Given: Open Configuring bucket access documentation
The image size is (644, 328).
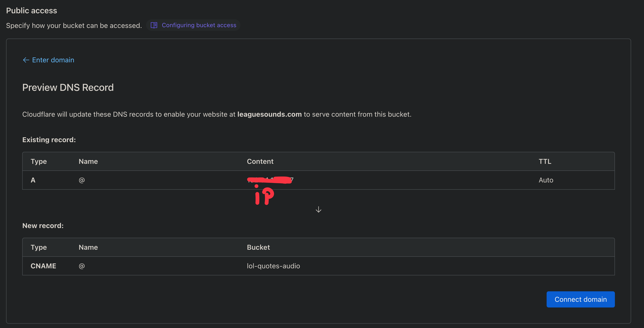Looking at the screenshot, I should pyautogui.click(x=199, y=25).
